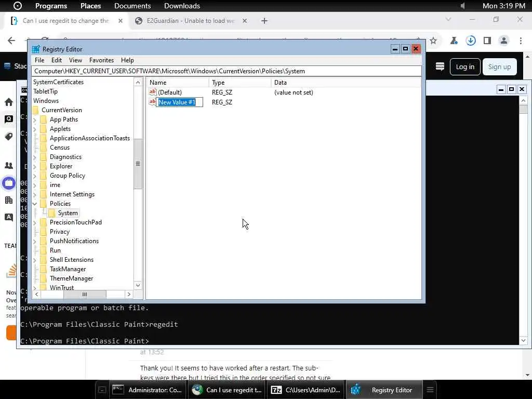Select the ThemeManager key
The height and width of the screenshot is (399, 532).
(x=71, y=278)
